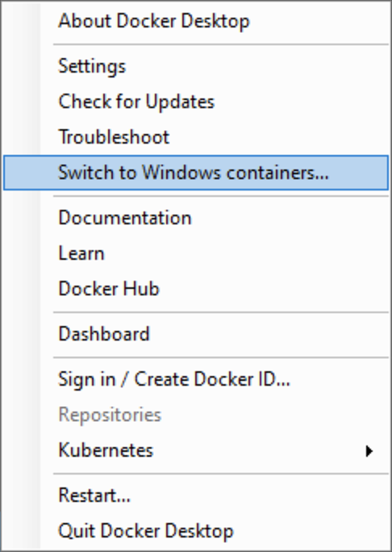The image size is (392, 552).
Task: Expand the Kubernetes submenu arrow
Action: [x=369, y=451]
